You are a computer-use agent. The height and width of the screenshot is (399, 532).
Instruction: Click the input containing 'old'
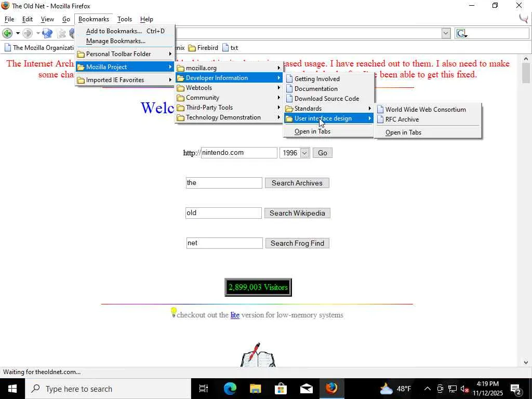[x=223, y=213]
